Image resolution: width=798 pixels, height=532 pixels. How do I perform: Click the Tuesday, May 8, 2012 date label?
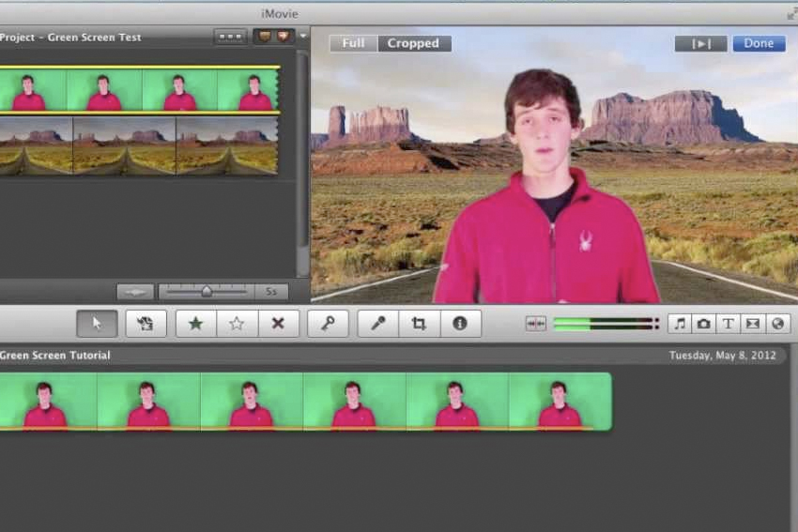click(x=722, y=355)
